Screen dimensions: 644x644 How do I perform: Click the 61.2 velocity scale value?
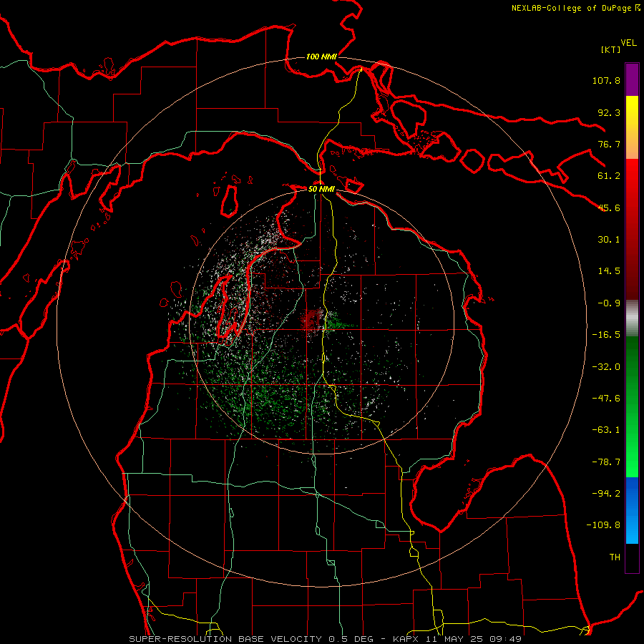tap(609, 176)
